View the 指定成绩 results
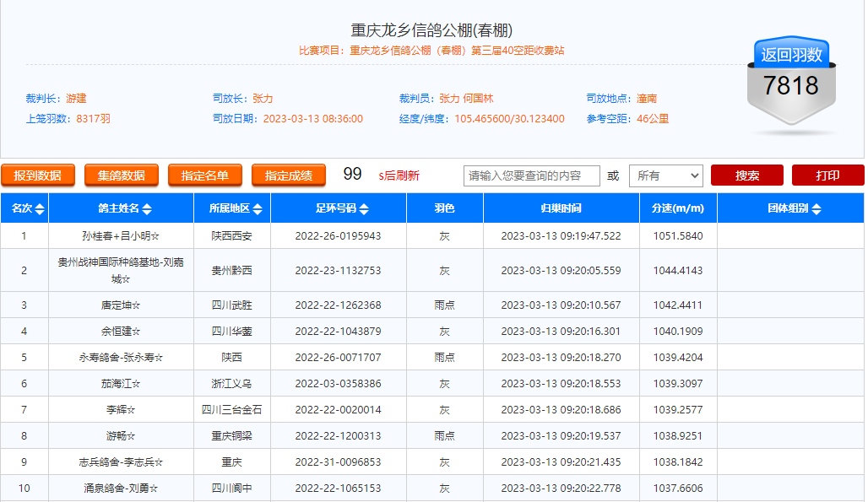 tap(289, 175)
